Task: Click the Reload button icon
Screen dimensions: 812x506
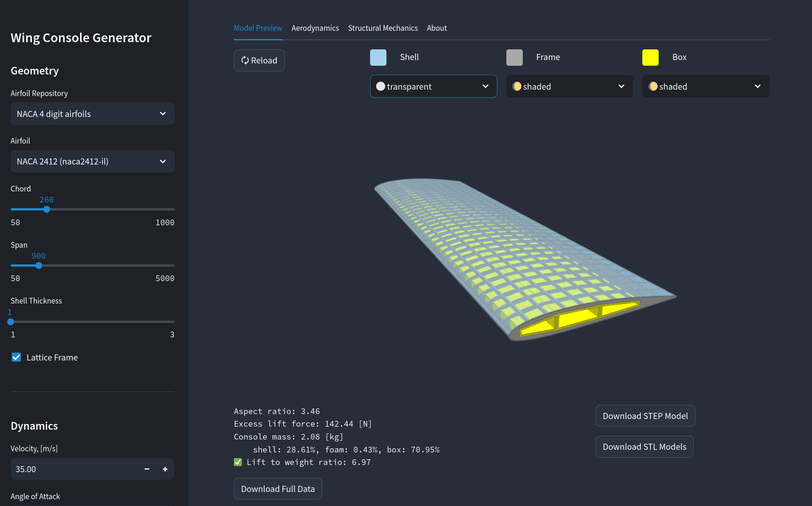Action: tap(245, 60)
